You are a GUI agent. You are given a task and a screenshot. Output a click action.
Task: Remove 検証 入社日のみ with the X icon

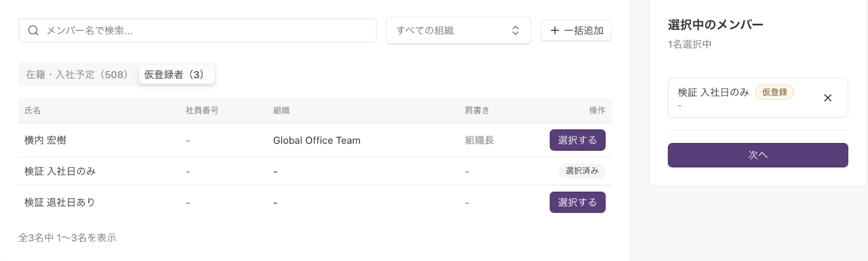pyautogui.click(x=828, y=98)
